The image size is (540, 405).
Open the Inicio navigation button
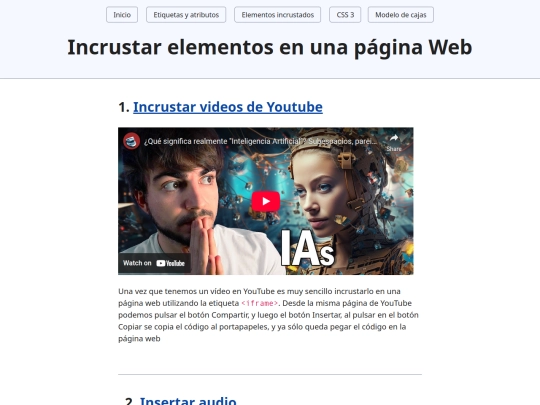coord(122,15)
